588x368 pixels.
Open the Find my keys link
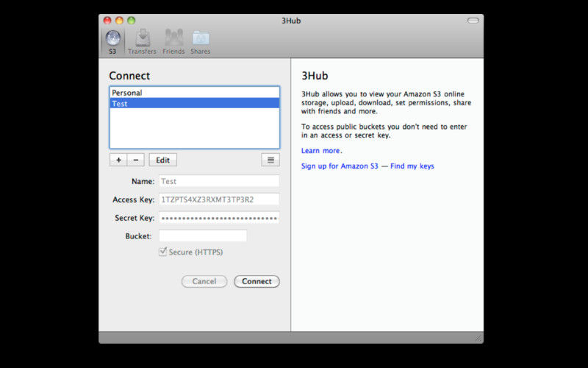412,166
